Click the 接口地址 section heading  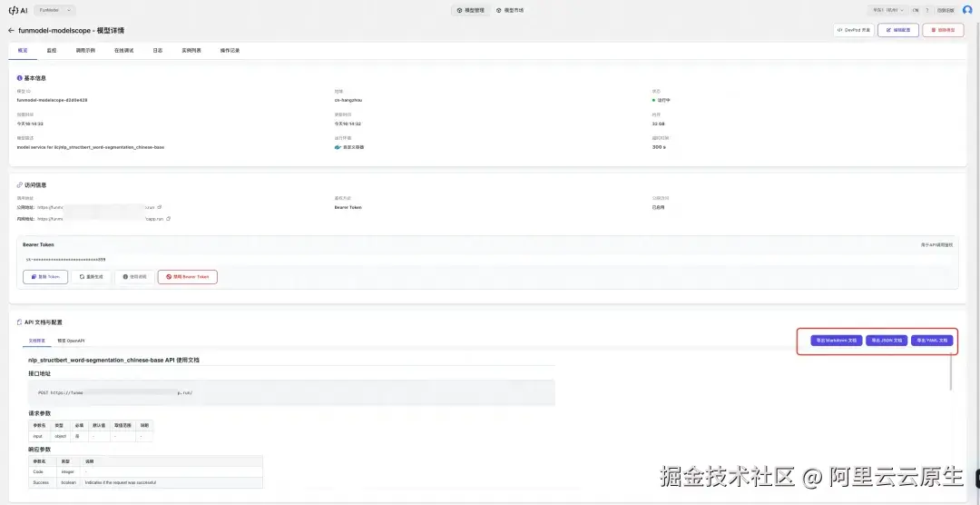click(x=39, y=373)
